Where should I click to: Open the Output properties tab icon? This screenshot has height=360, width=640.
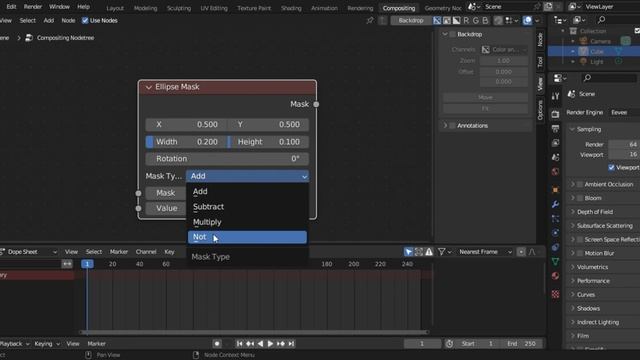556,129
